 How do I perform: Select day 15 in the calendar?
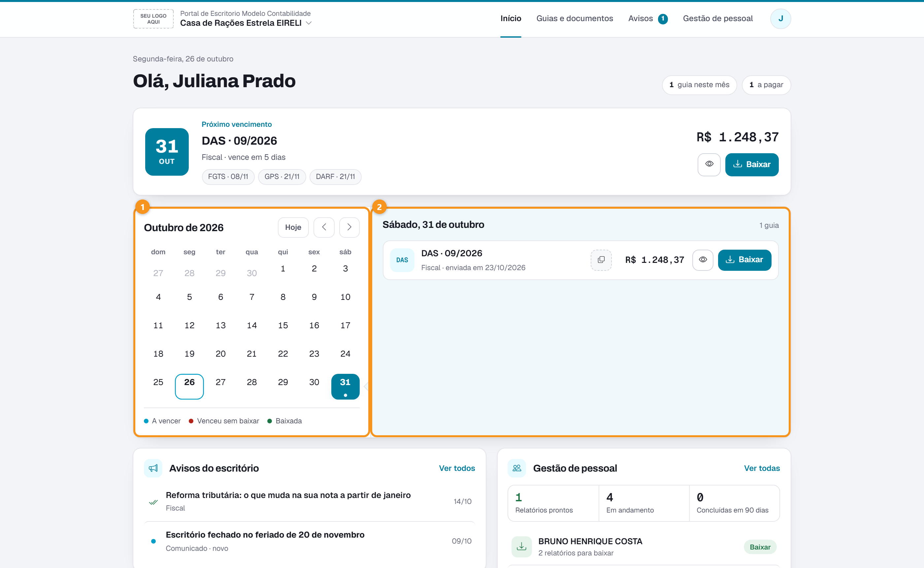coord(283,326)
